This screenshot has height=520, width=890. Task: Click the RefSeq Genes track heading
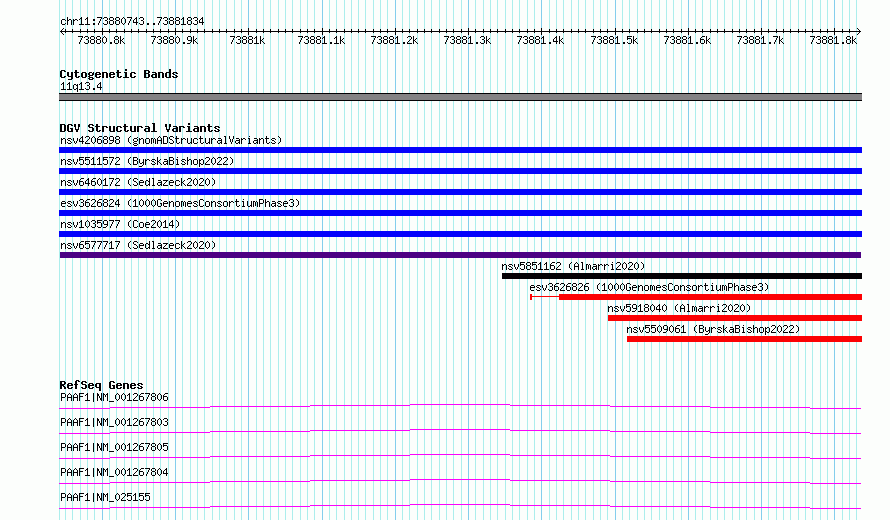101,385
